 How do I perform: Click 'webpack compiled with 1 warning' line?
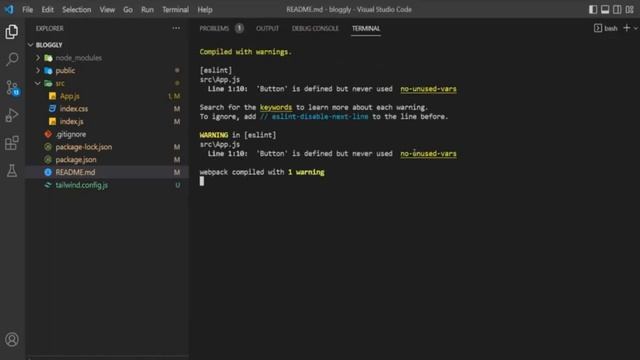262,172
